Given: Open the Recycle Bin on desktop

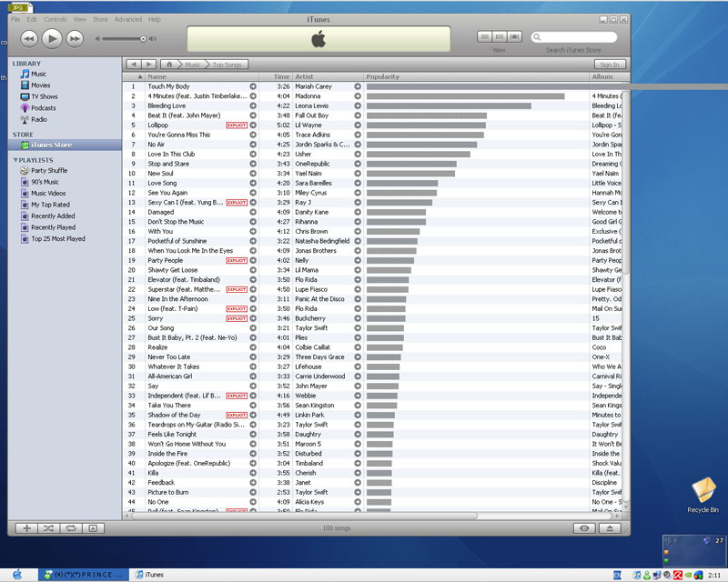Looking at the screenshot, I should click(703, 496).
